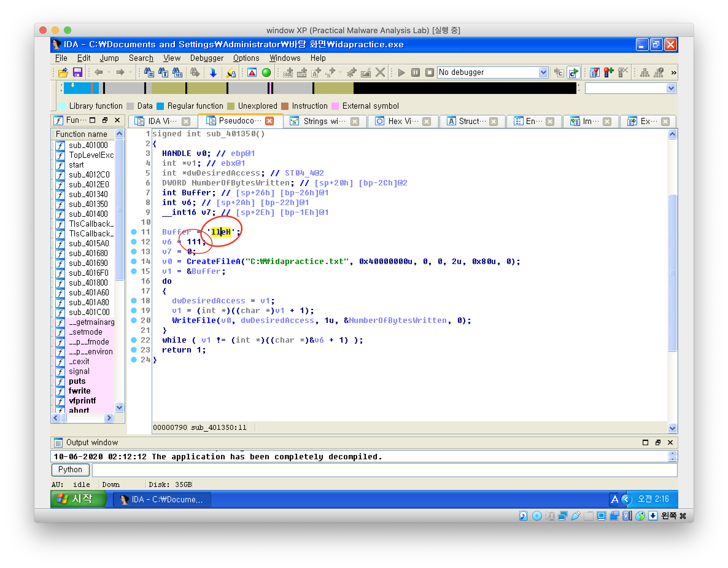Start the debugger process play icon
728x568 pixels.
(402, 72)
